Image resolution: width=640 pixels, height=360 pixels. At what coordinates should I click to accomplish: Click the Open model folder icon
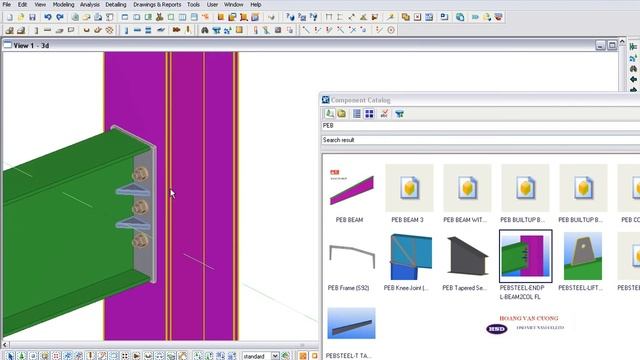[x=21, y=17]
